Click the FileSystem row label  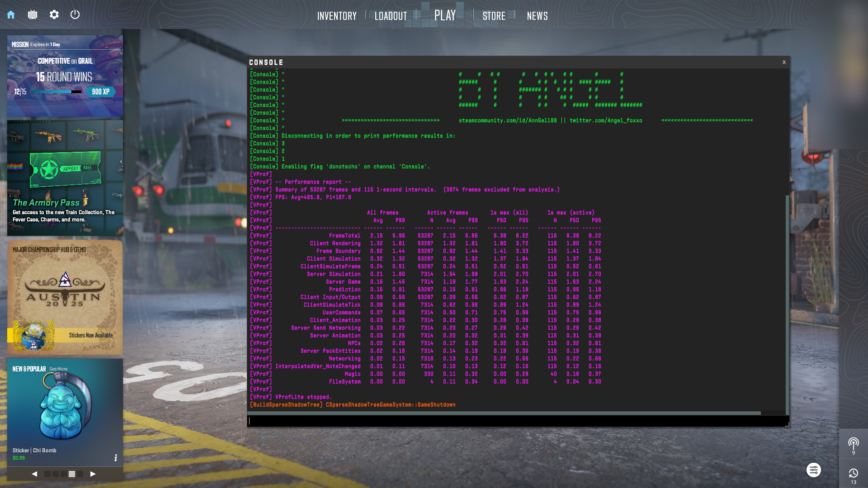pyautogui.click(x=344, y=382)
